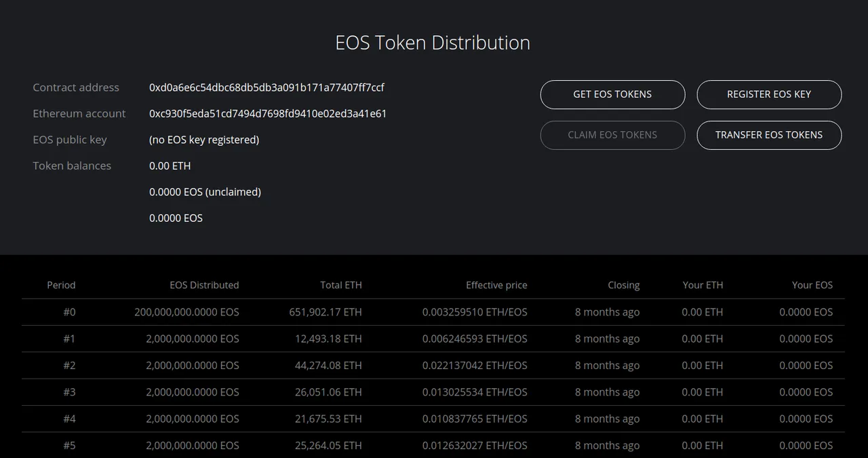Click effective price 0.006246593 ETH/EOS

[475, 339]
